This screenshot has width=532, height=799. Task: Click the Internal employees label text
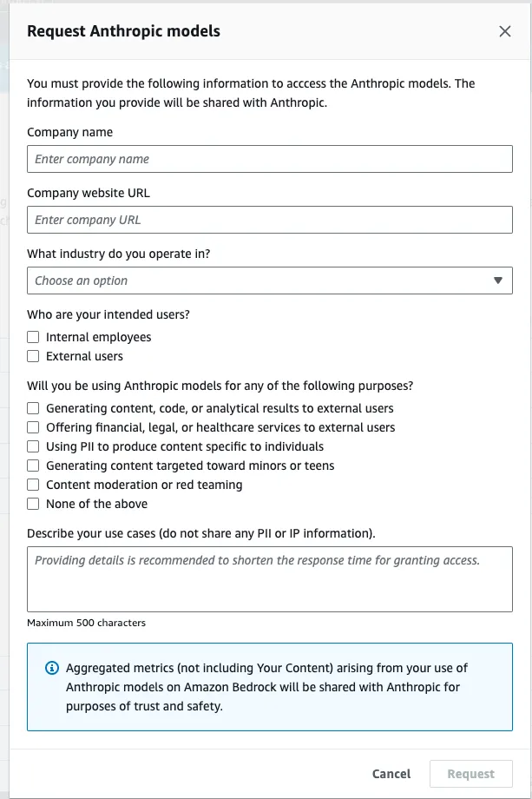point(98,337)
